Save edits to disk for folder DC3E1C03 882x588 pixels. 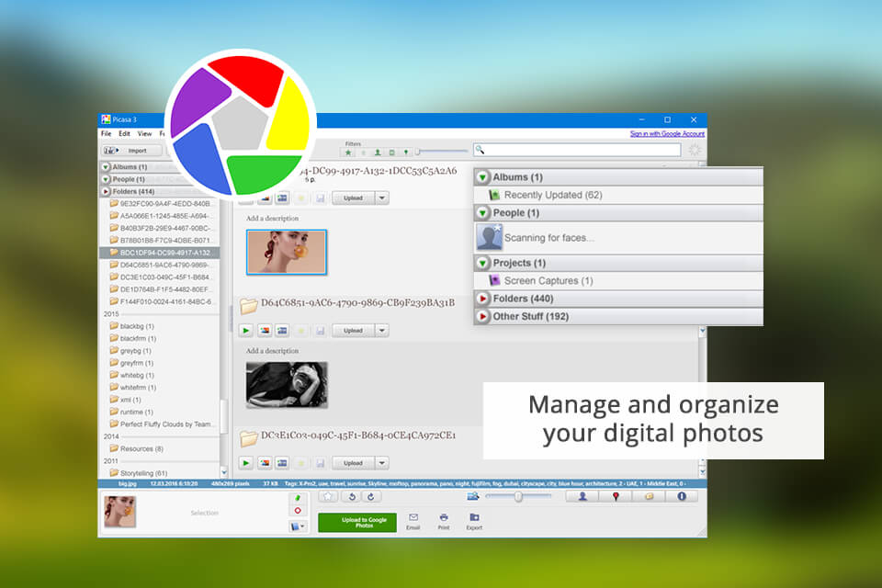coord(320,463)
